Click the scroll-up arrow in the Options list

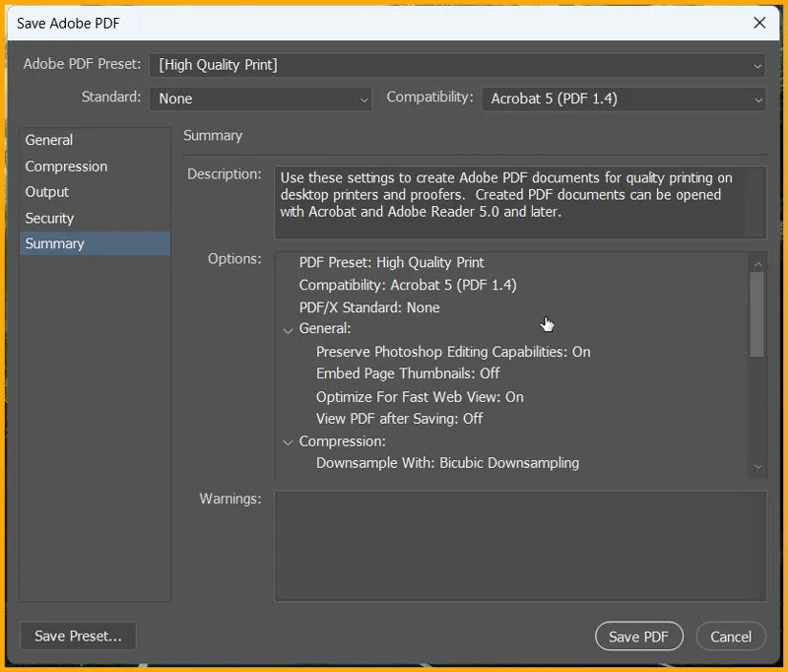click(x=757, y=262)
